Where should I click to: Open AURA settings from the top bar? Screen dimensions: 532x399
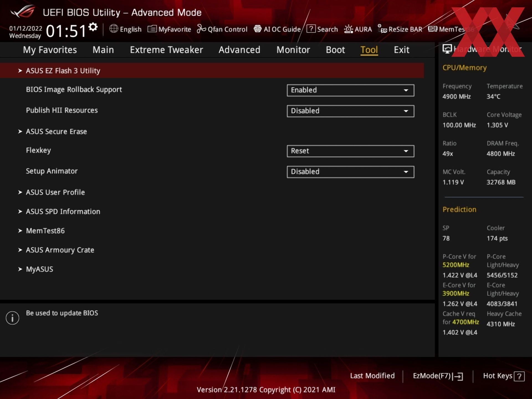click(x=358, y=29)
